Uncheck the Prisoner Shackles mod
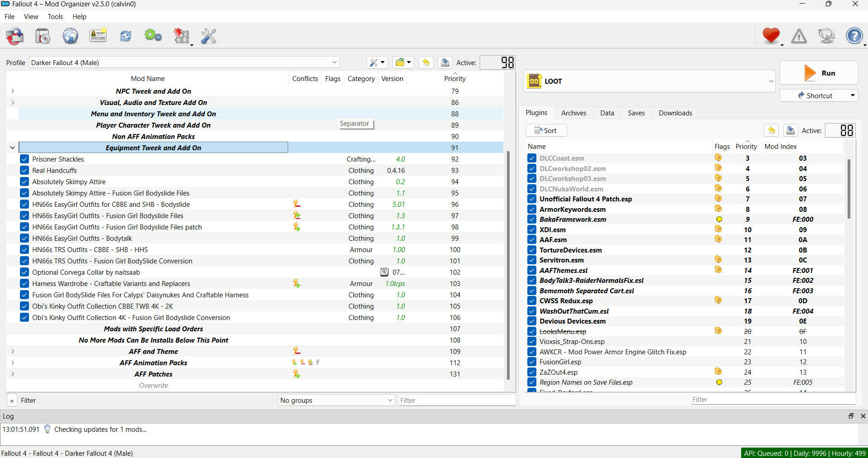The height and width of the screenshot is (458, 868). pyautogui.click(x=24, y=159)
